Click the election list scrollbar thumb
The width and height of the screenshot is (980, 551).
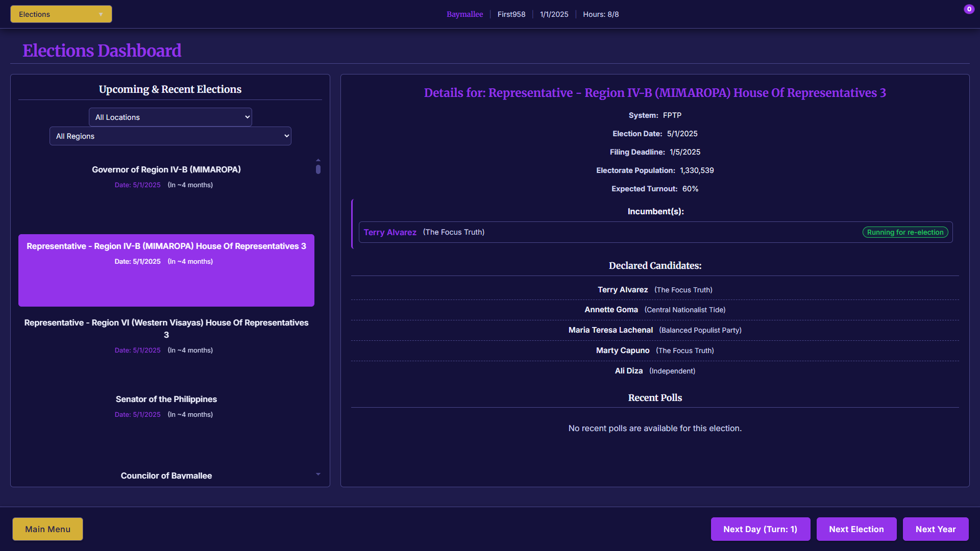coord(318,169)
